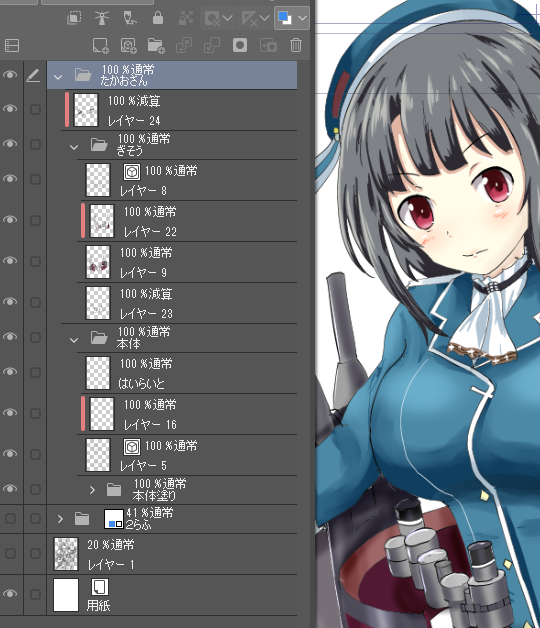
Task: Toggle visibility of レイヤー 23
Action: click(x=10, y=302)
